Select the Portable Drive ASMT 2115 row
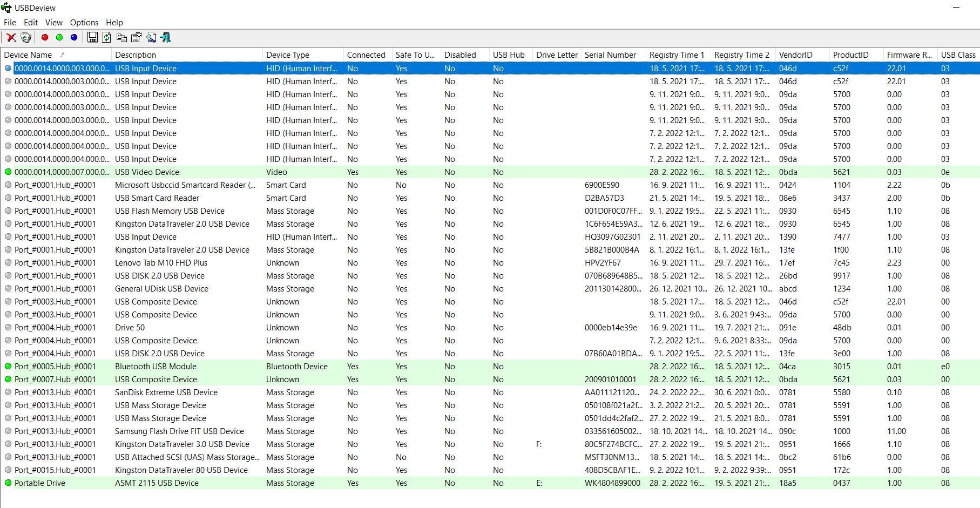980x508 pixels. [157, 483]
